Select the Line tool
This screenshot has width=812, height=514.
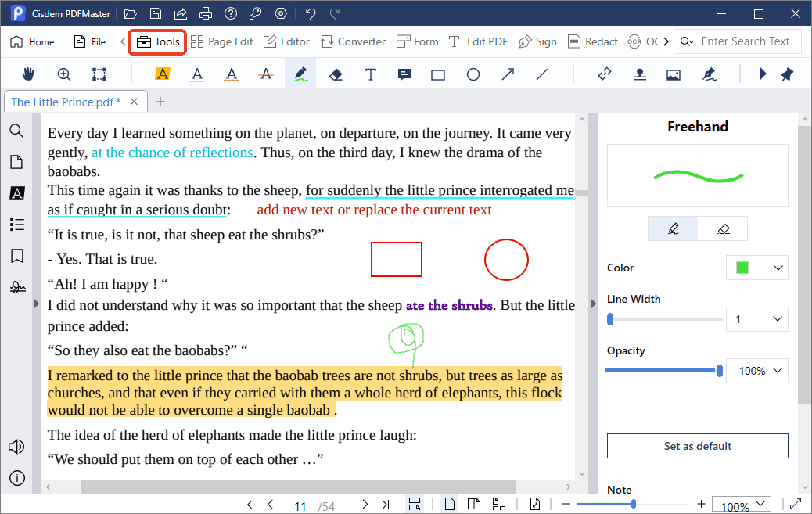[542, 74]
